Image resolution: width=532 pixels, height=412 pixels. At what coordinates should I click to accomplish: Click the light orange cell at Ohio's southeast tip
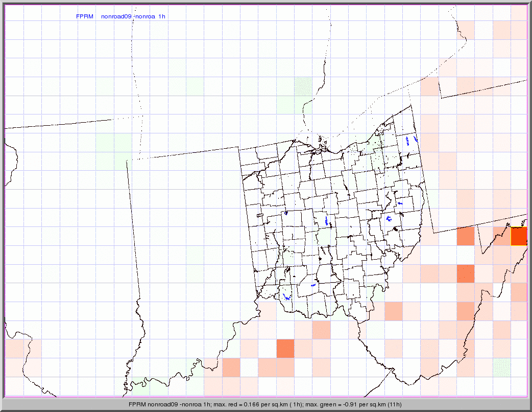coord(393,310)
